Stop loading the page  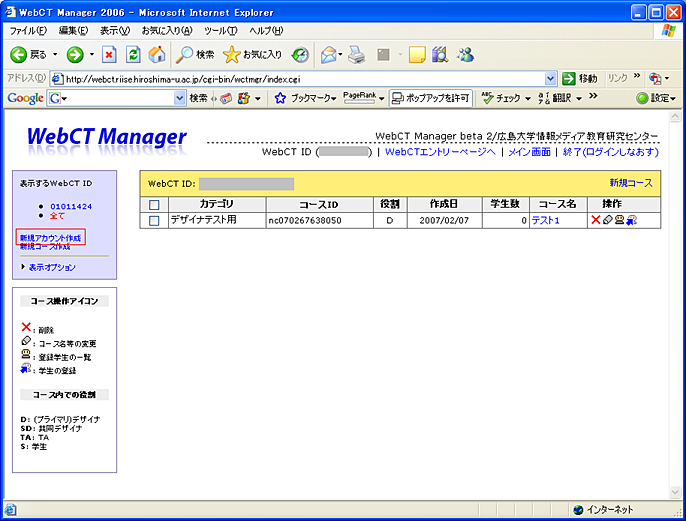click(x=109, y=55)
